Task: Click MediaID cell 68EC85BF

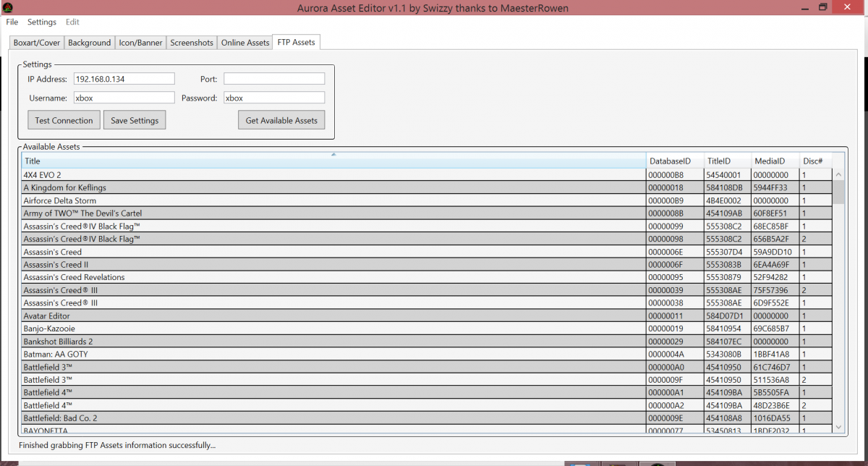Action: [x=775, y=226]
